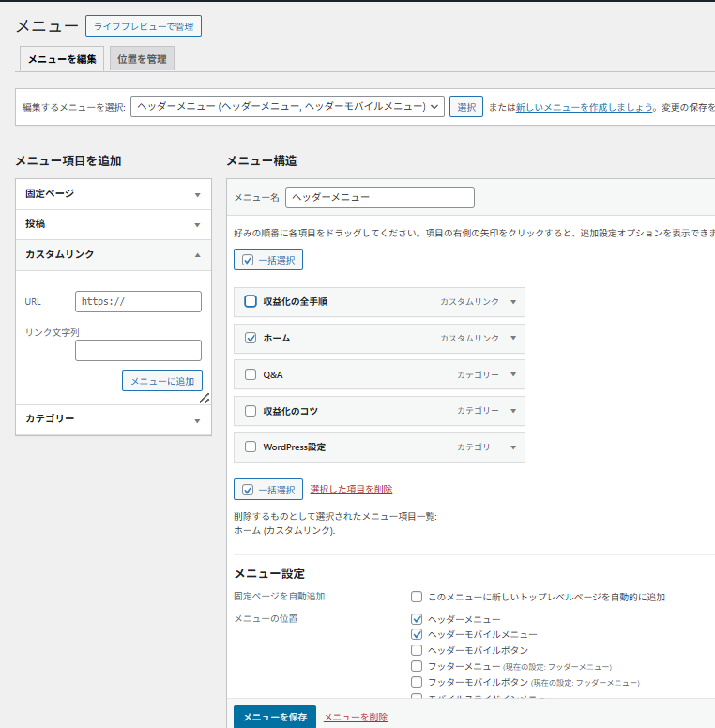This screenshot has height=728, width=715.
Task: Disable ヘッダーモバイルメニュー location checkbox
Action: [x=417, y=635]
